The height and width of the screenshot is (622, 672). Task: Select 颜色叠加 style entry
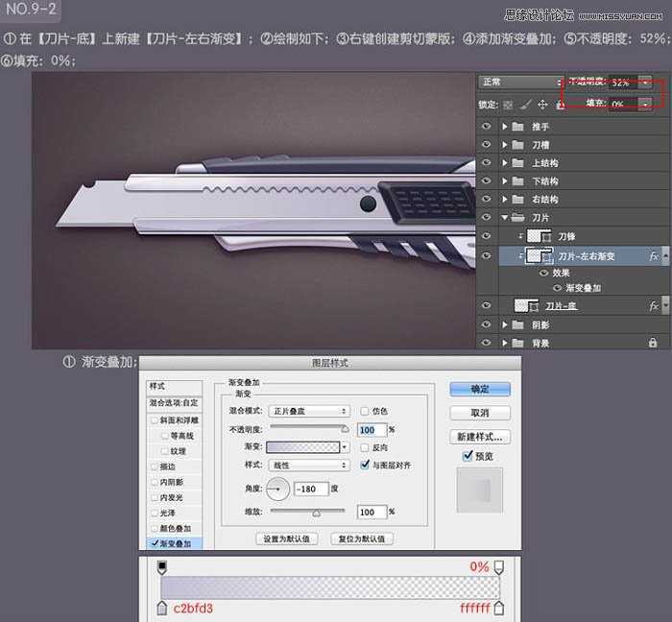175,528
